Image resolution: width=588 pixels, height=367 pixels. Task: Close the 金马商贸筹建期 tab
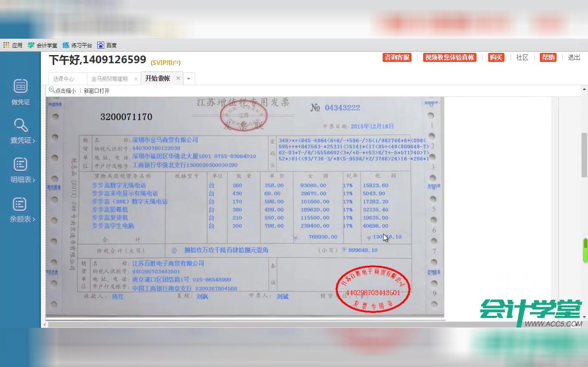136,79
